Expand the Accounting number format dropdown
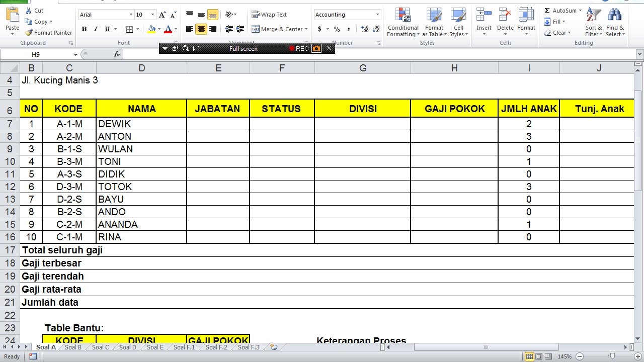The width and height of the screenshot is (644, 362). (x=377, y=15)
